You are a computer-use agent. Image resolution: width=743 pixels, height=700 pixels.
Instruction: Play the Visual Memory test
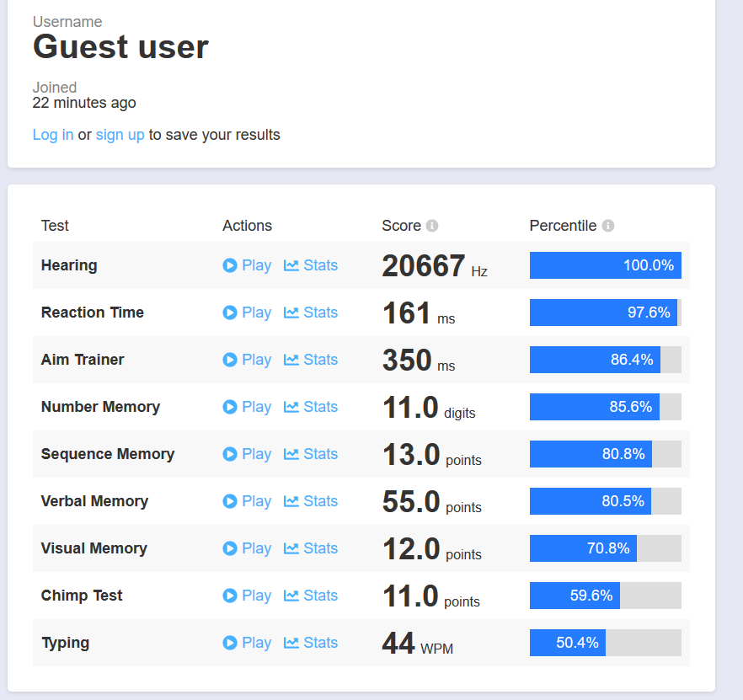(247, 548)
